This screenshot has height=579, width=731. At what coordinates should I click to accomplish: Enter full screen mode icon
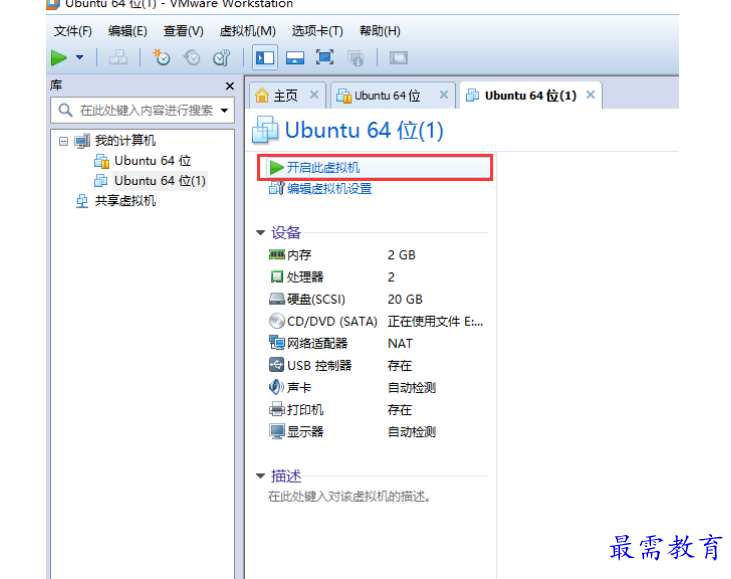324,58
